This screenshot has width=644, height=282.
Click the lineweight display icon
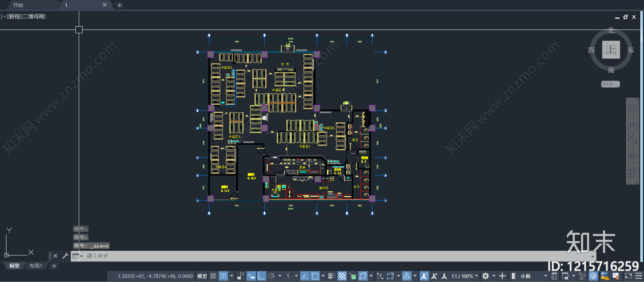(x=332, y=276)
